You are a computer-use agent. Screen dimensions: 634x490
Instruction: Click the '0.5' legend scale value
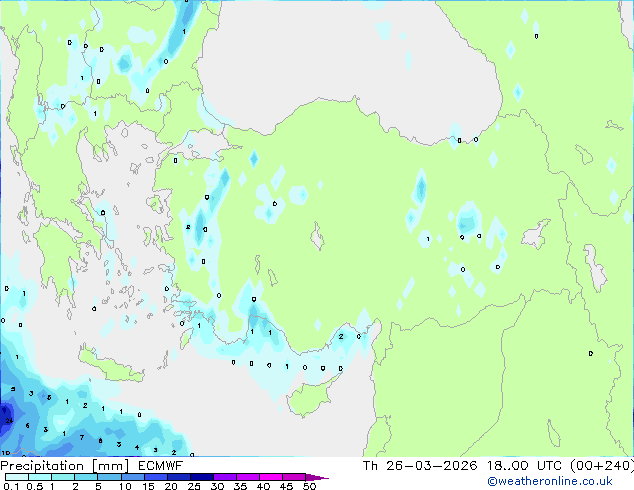[35, 486]
